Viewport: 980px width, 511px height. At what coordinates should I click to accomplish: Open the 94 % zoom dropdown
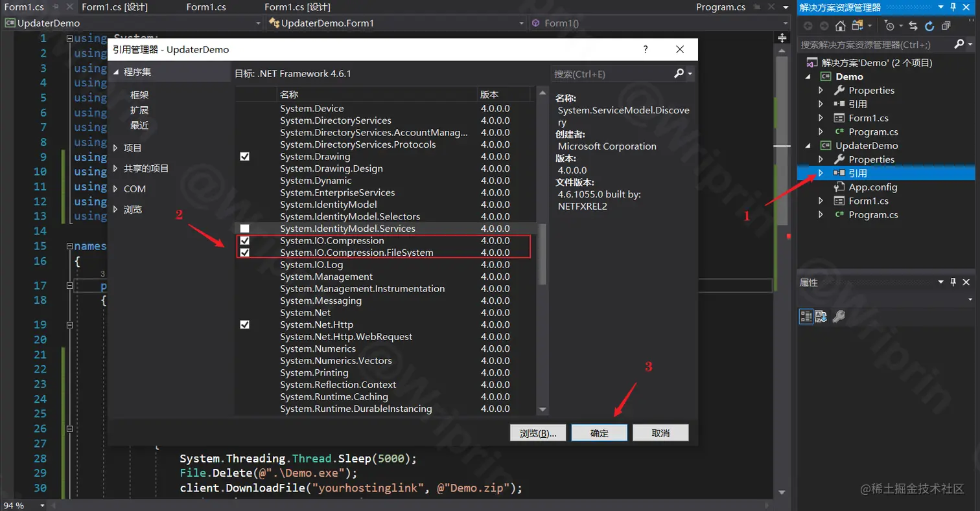(43, 505)
